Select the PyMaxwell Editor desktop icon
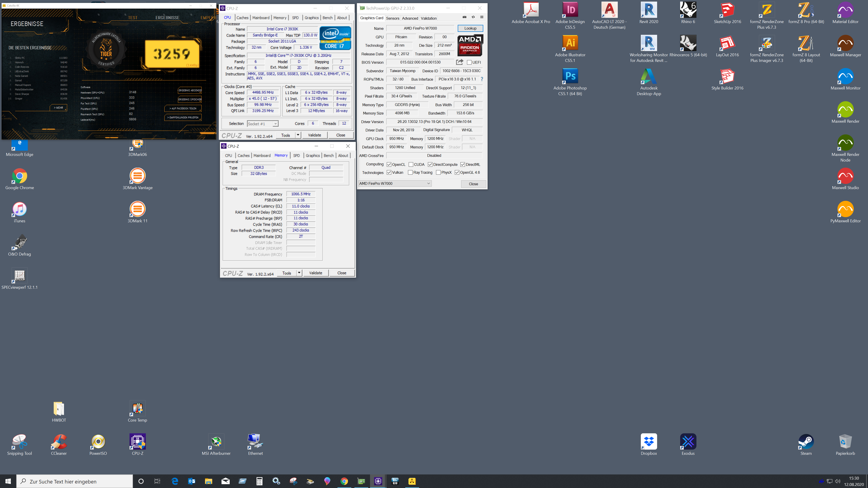 coord(845,213)
